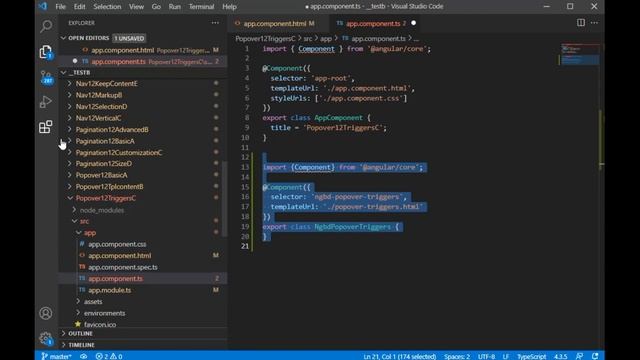640x360 pixels.
Task: Select app.component.html in Open Editors
Action: click(143, 50)
